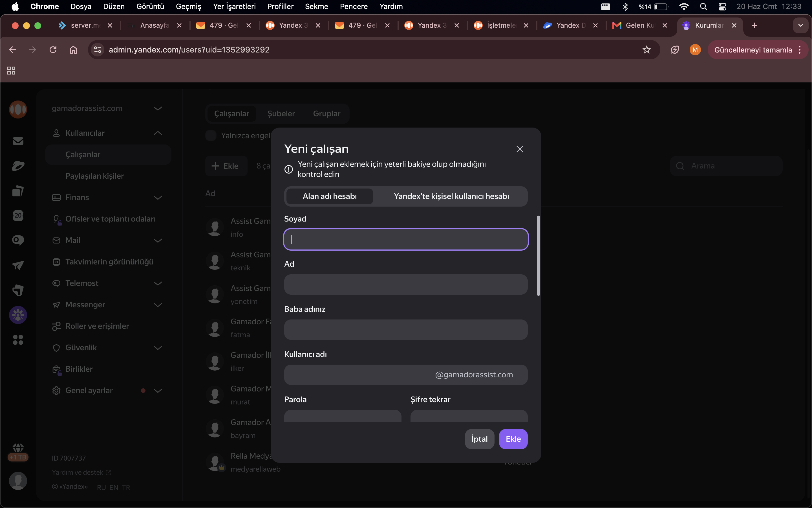Expand Mail section chevron
The width and height of the screenshot is (812, 508).
point(158,240)
